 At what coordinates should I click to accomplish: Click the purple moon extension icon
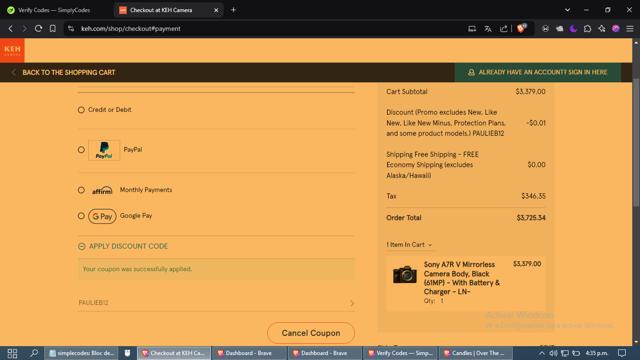[573, 29]
